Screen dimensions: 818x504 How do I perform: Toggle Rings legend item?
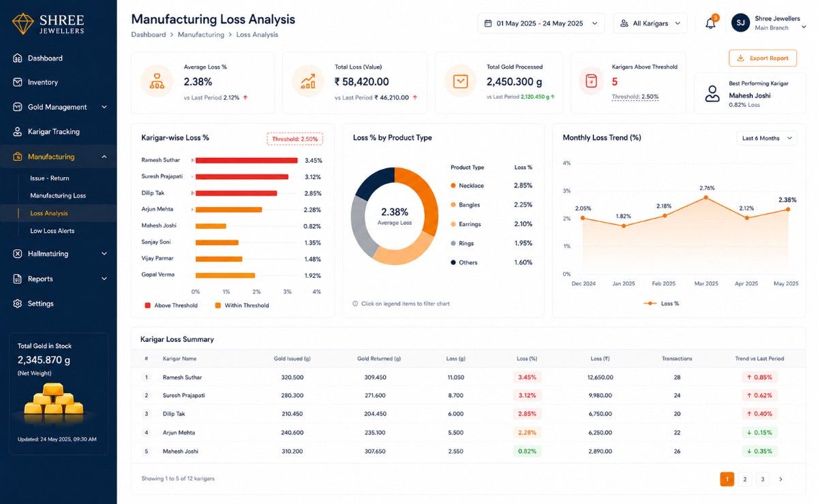(x=462, y=243)
